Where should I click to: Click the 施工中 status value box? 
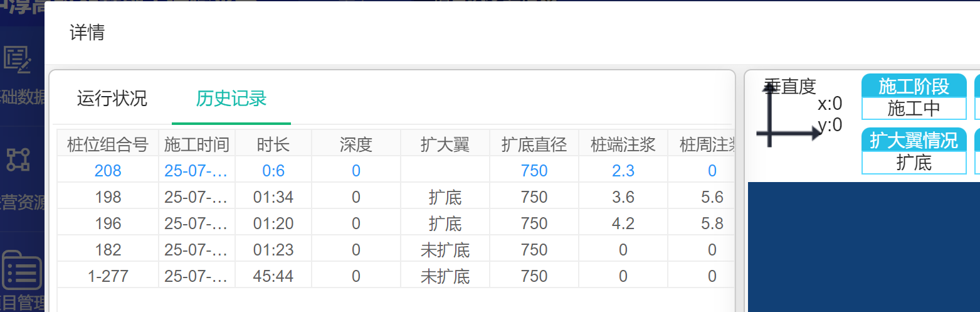click(914, 109)
